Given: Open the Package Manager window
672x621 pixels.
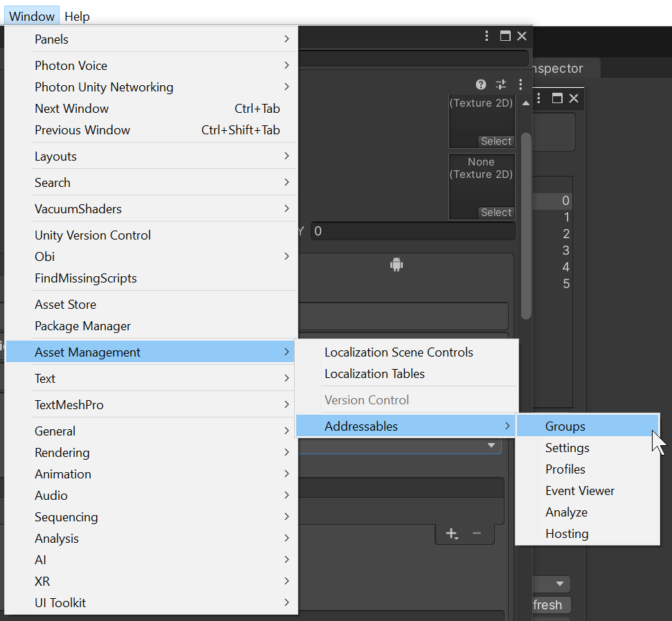Looking at the screenshot, I should [x=82, y=326].
